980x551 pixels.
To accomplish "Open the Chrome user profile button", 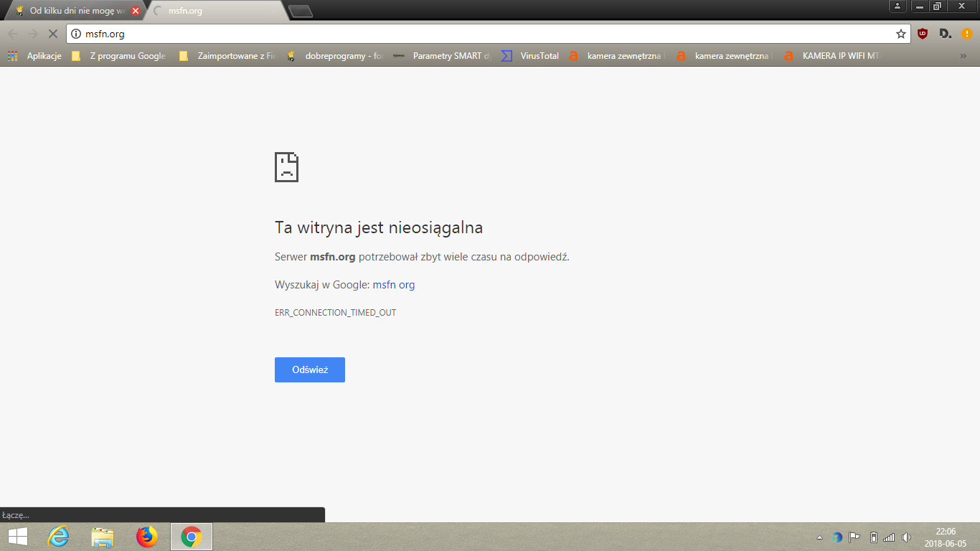I will click(x=898, y=6).
